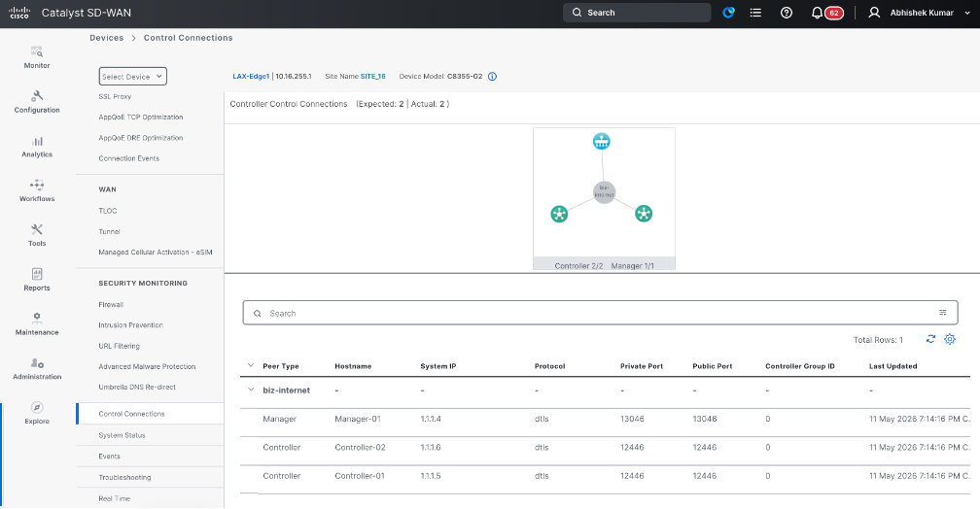980x509 pixels.
Task: Refresh the control connections table
Action: click(930, 339)
